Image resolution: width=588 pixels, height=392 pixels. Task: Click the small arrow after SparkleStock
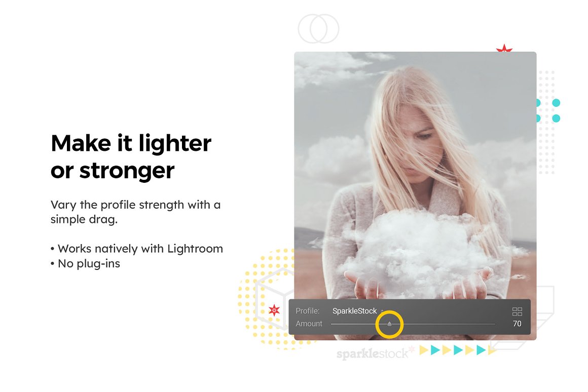[x=382, y=311]
